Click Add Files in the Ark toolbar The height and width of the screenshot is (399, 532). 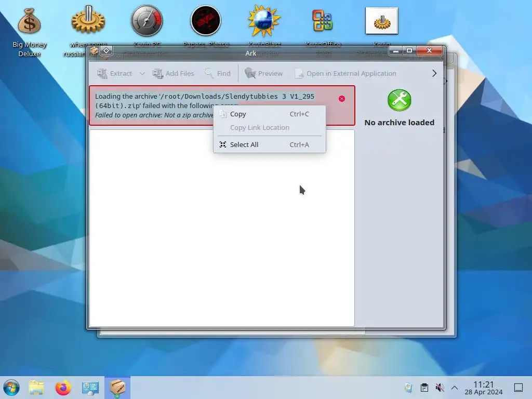pyautogui.click(x=174, y=73)
